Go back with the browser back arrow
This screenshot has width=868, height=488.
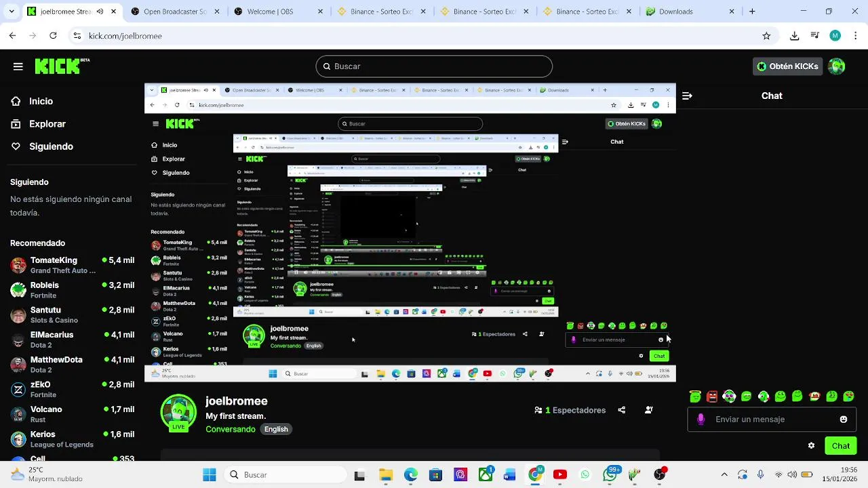tap(12, 36)
